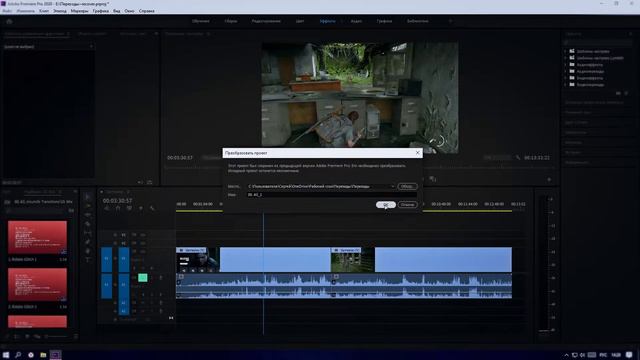Open the program monitor settings wrench
Viewport: 640px width, 360px height.
click(x=518, y=158)
